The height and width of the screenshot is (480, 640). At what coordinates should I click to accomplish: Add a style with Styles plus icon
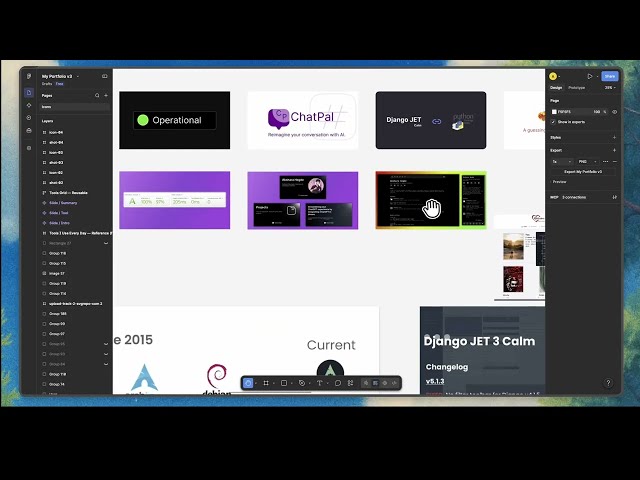pos(614,138)
